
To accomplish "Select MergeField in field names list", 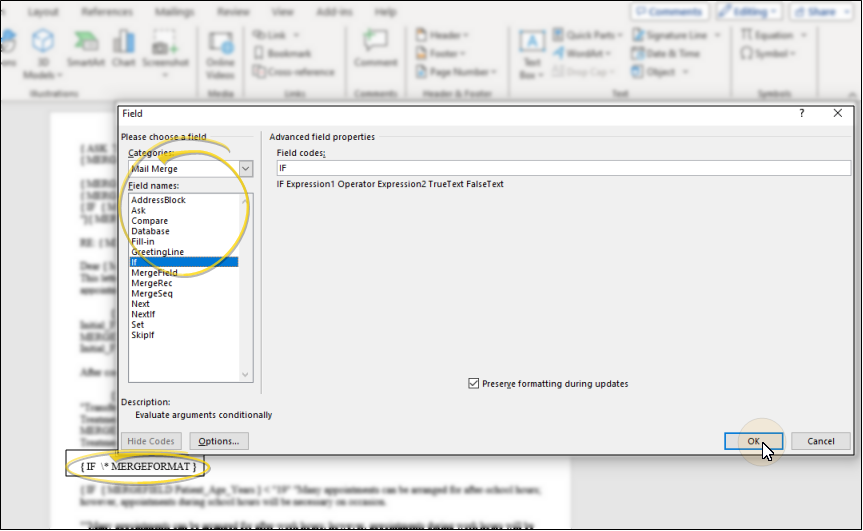I will coord(154,273).
